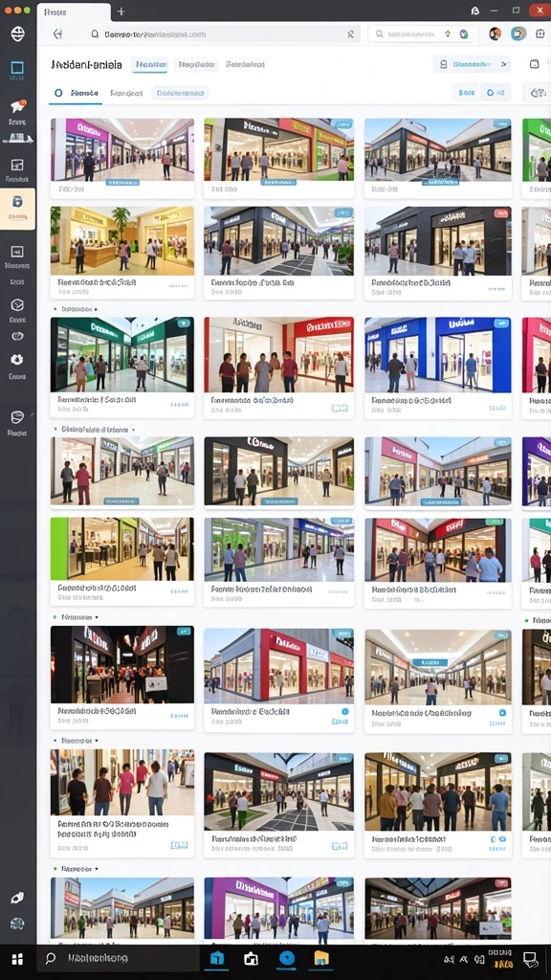
Task: Expand the green dropdown button in header
Action: 472,64
